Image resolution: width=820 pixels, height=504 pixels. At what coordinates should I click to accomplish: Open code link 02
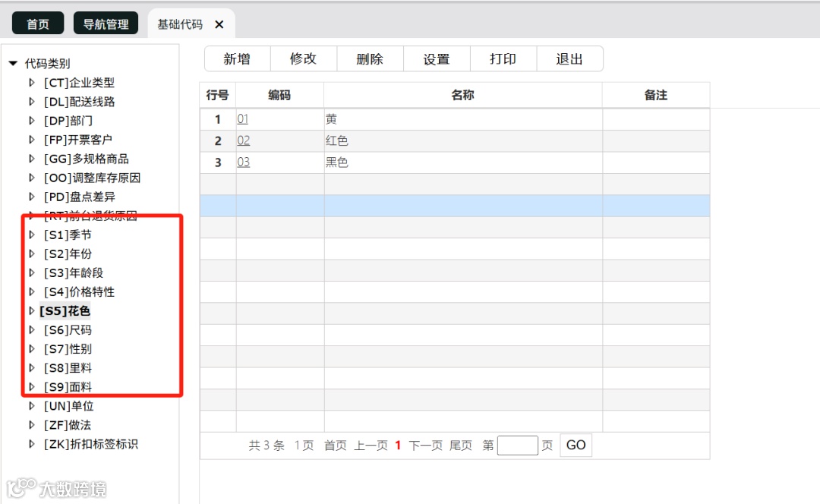point(243,140)
